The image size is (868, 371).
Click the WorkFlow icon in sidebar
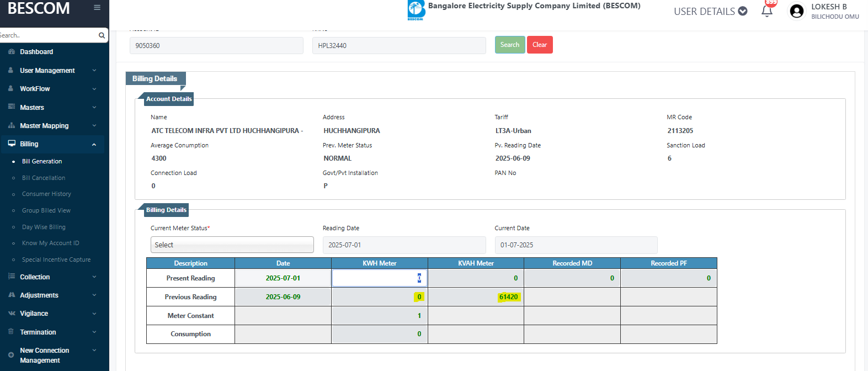click(x=10, y=88)
